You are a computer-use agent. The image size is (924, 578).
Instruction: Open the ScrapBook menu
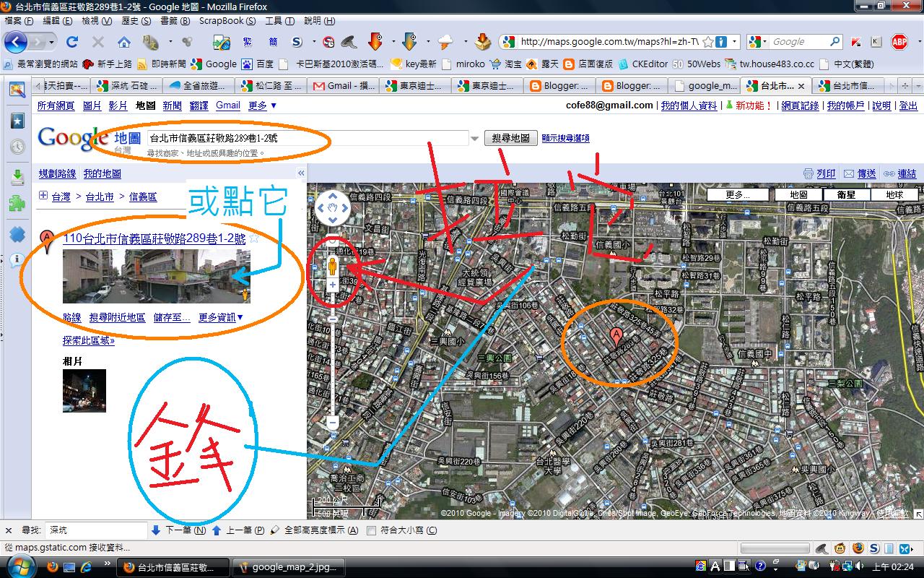[227, 21]
